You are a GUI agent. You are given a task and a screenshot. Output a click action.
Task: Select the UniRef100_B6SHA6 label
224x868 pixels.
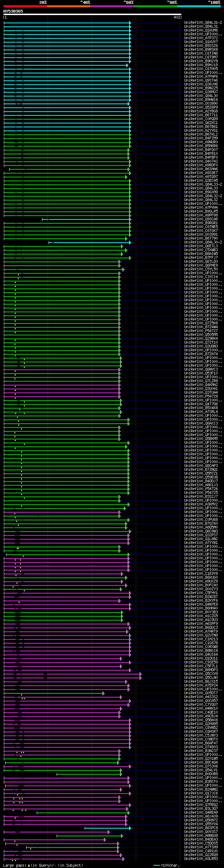pyautogui.click(x=201, y=169)
